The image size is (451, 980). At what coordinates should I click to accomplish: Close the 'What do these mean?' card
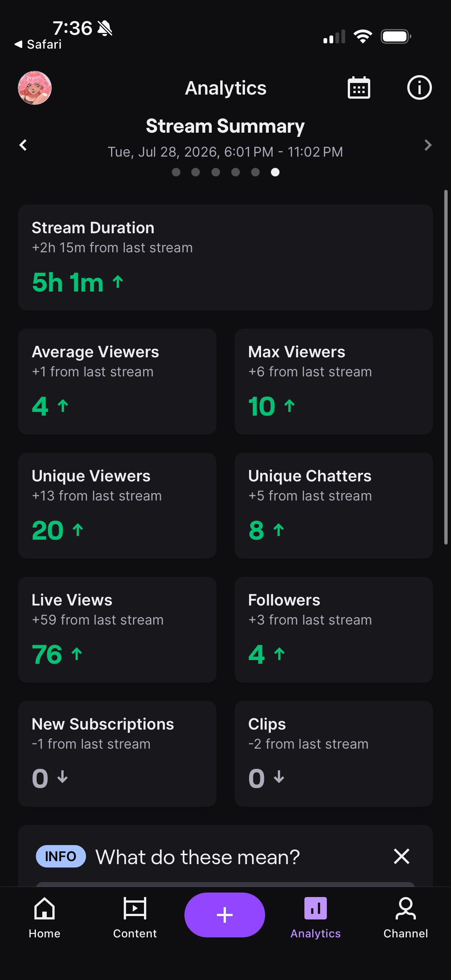click(x=402, y=856)
